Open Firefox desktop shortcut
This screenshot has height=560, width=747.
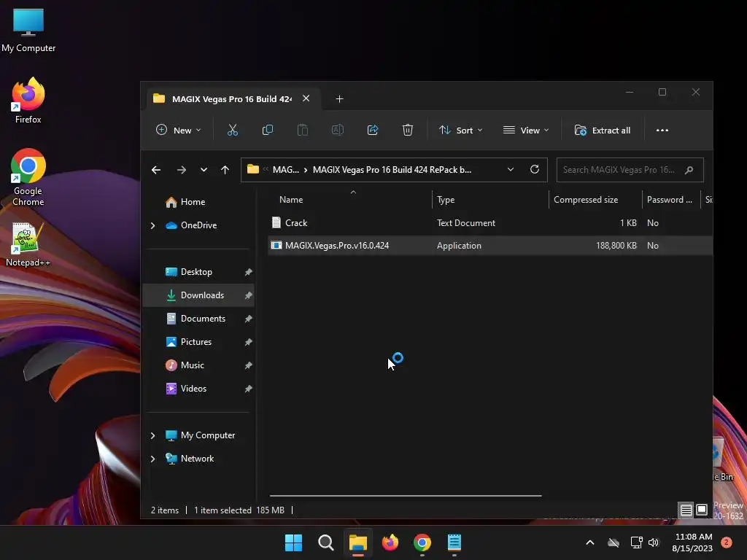pyautogui.click(x=28, y=101)
